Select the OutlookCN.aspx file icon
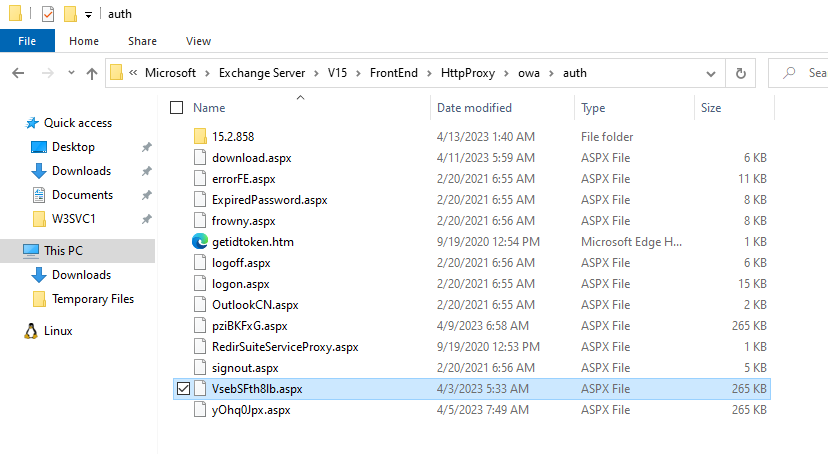828x454 pixels. coord(200,305)
